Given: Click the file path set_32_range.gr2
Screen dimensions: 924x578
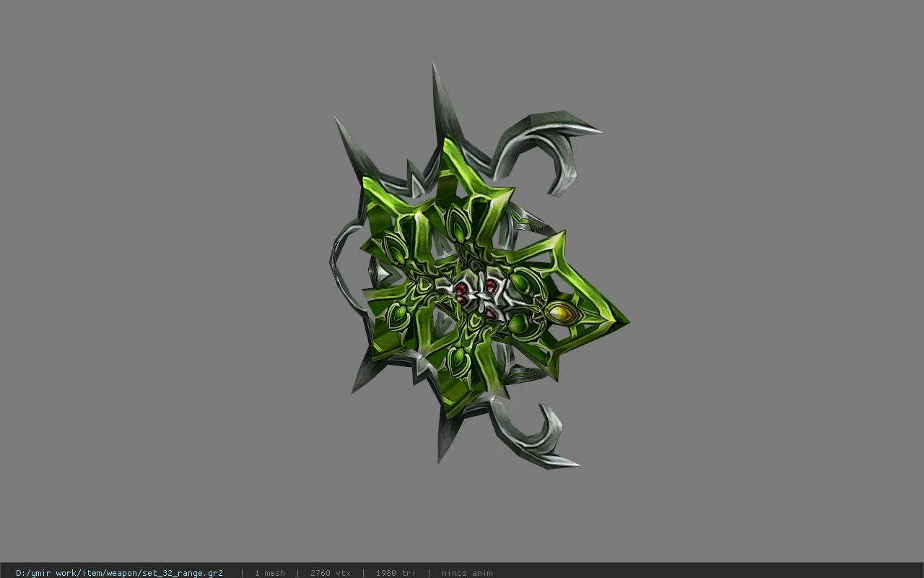Looking at the screenshot, I should [119, 573].
